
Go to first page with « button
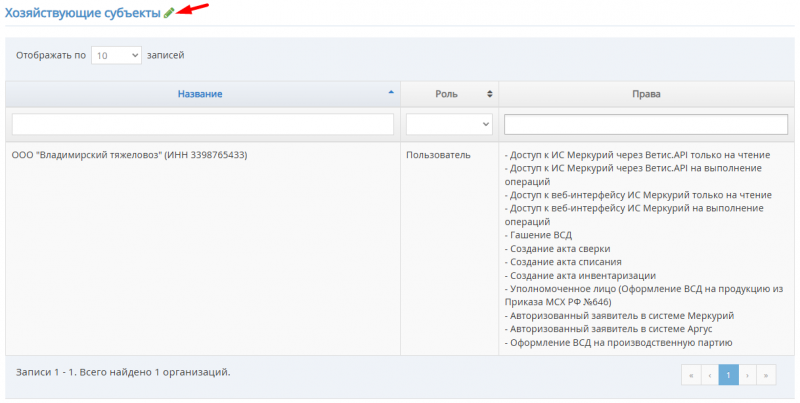pos(690,374)
